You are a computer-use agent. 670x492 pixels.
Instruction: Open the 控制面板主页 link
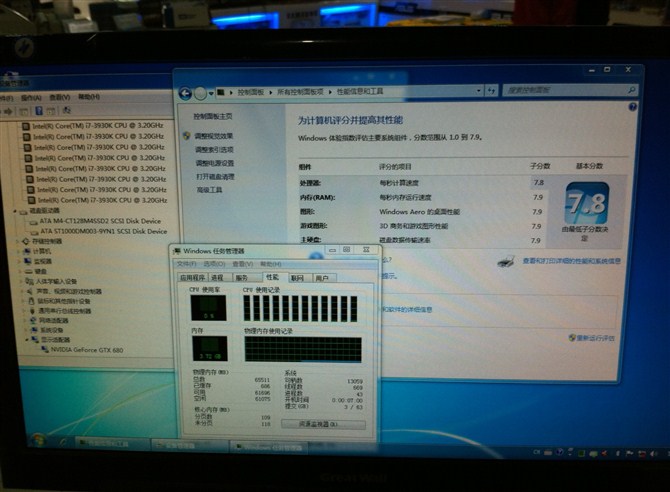(x=213, y=116)
